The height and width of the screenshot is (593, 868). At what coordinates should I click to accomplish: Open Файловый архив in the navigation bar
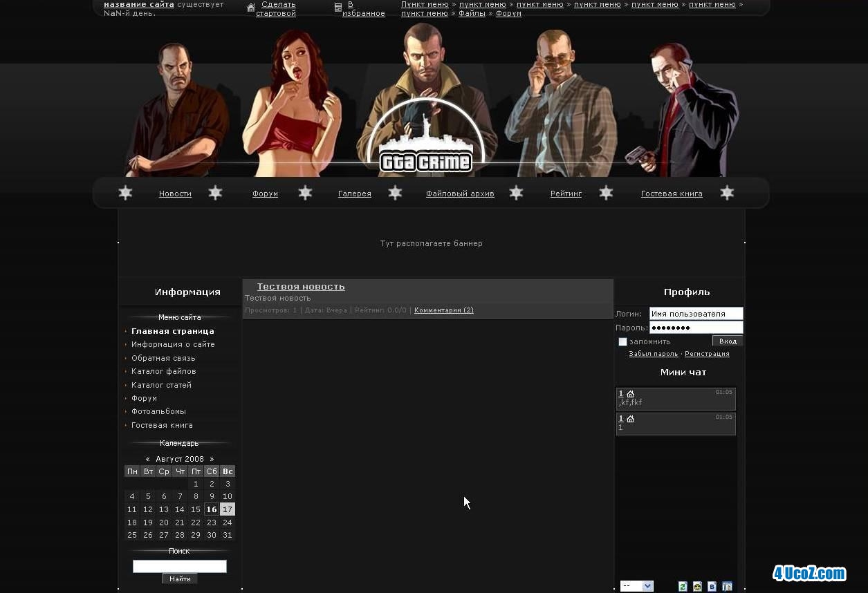coord(460,194)
